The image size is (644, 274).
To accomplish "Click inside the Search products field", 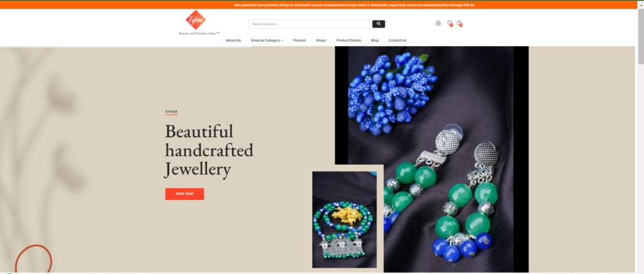I will click(310, 24).
